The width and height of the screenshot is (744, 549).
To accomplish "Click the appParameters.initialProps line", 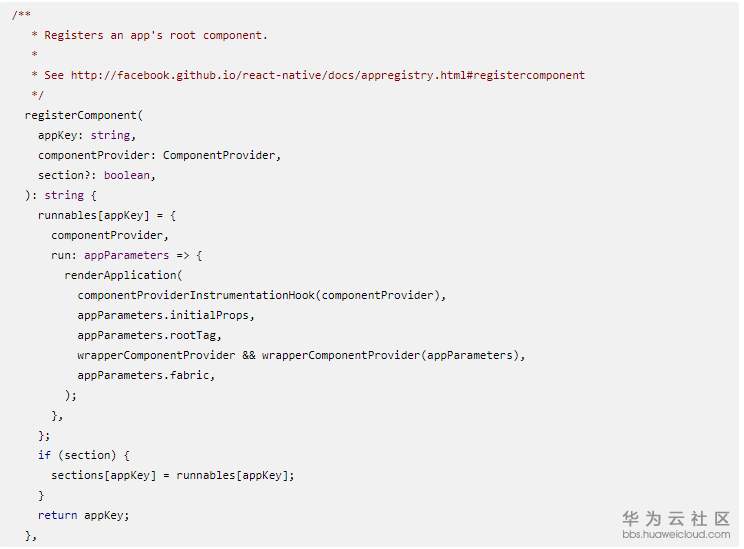I will tap(166, 315).
